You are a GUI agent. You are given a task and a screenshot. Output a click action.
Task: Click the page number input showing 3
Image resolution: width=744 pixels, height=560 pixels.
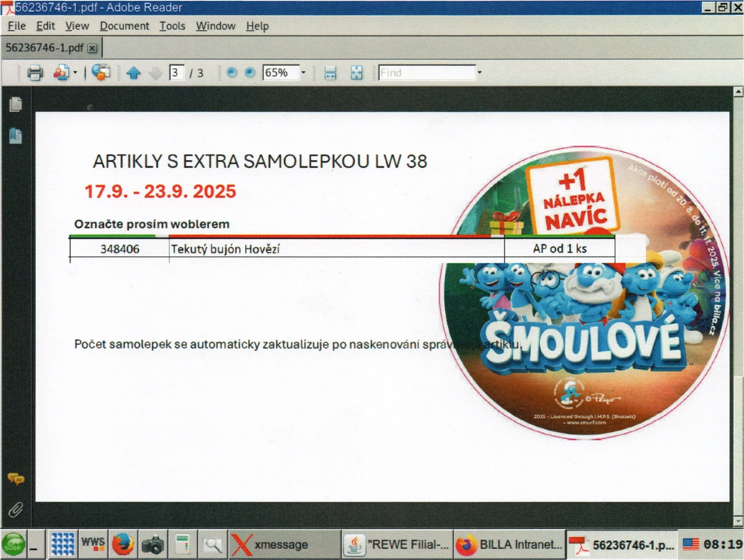[176, 73]
